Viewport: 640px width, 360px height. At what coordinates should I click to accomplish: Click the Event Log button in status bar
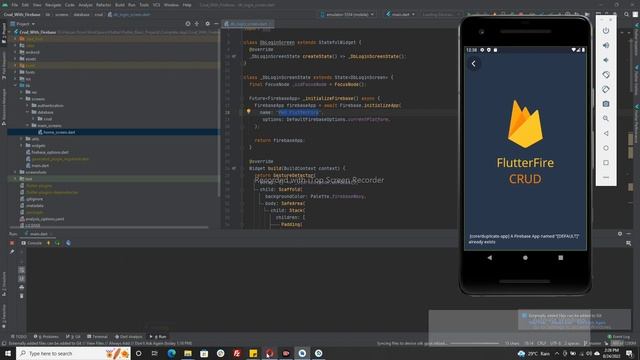(618, 337)
